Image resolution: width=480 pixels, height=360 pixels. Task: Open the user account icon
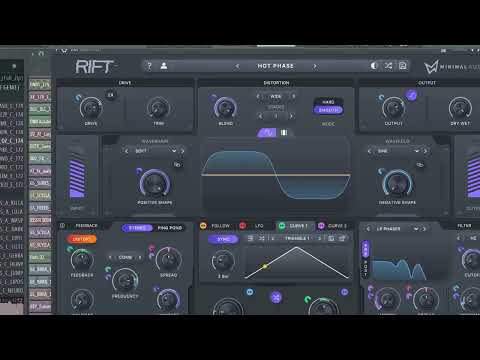(x=164, y=66)
